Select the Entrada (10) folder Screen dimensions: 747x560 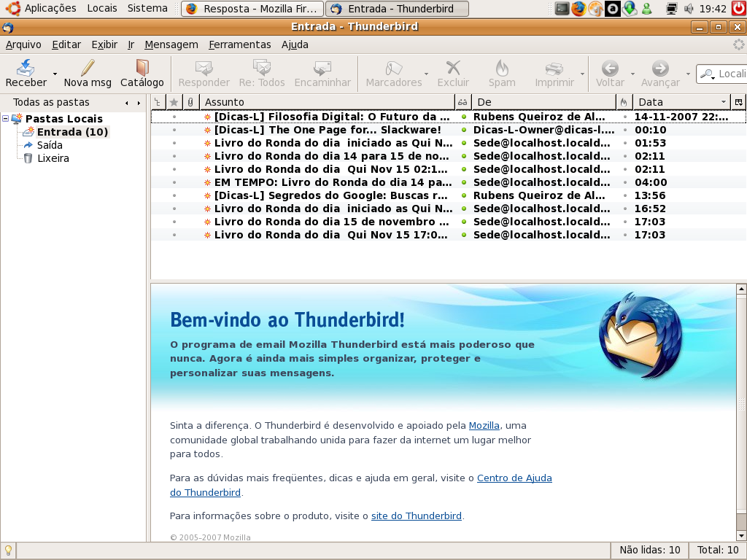coord(72,132)
